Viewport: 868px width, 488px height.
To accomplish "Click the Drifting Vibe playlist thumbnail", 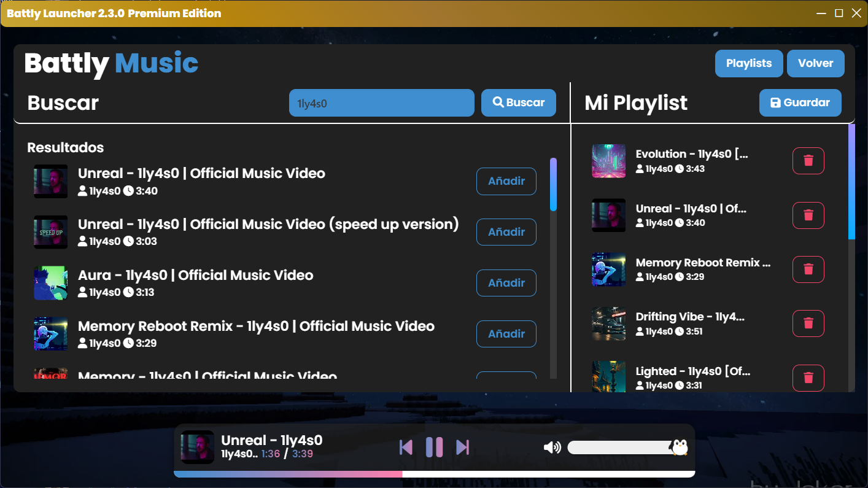I will click(608, 323).
